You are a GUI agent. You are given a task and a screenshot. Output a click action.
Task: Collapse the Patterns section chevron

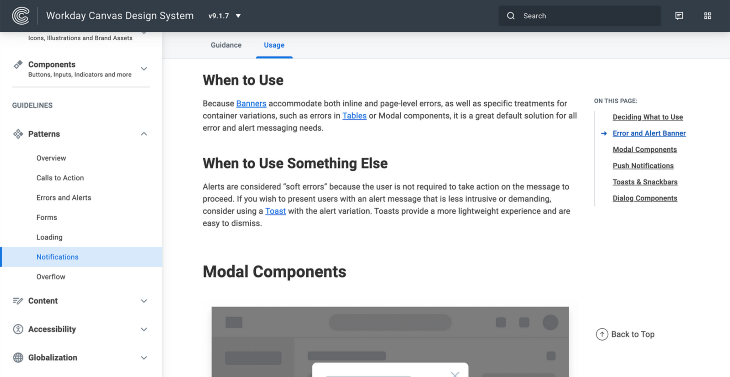click(x=144, y=134)
